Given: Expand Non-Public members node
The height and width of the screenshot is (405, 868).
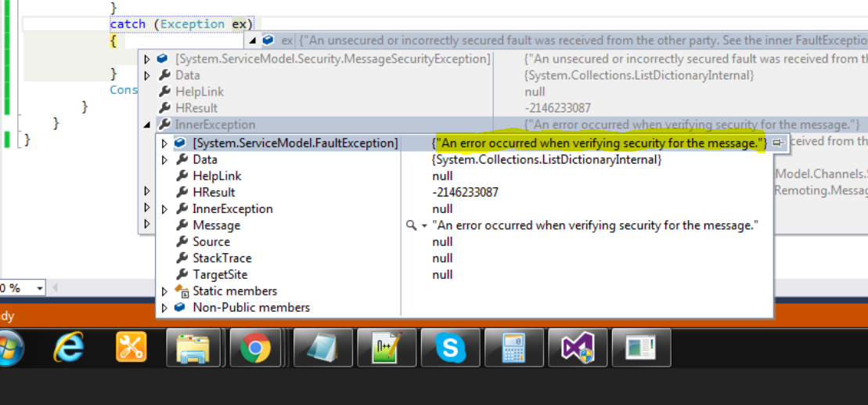Looking at the screenshot, I should coord(164,308).
